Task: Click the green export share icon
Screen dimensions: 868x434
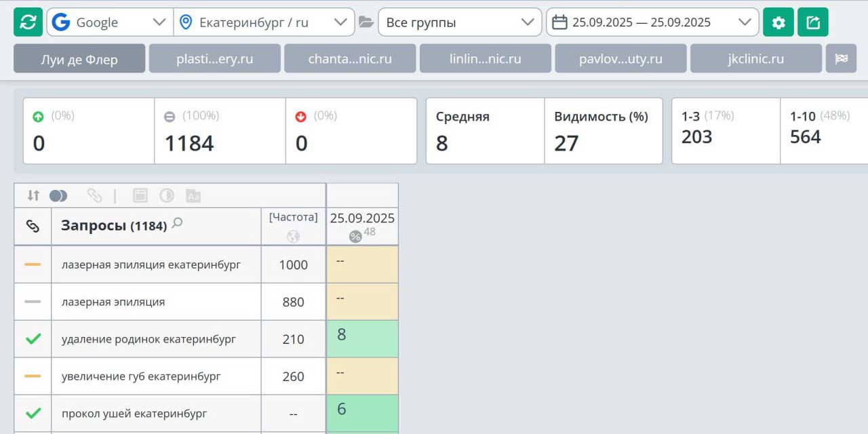Action: coord(812,22)
